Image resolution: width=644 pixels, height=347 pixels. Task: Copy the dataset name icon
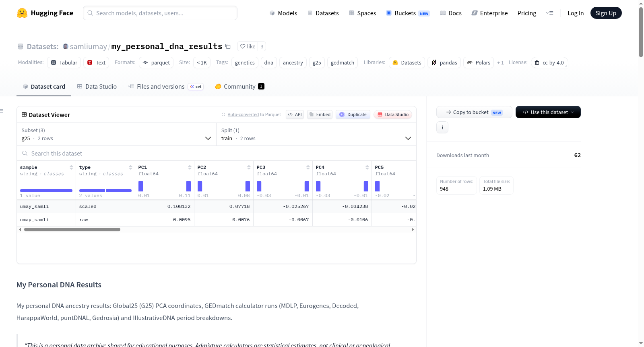(x=228, y=46)
